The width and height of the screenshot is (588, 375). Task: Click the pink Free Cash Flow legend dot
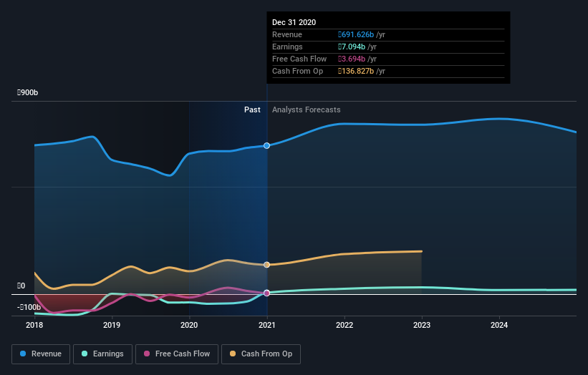point(147,354)
